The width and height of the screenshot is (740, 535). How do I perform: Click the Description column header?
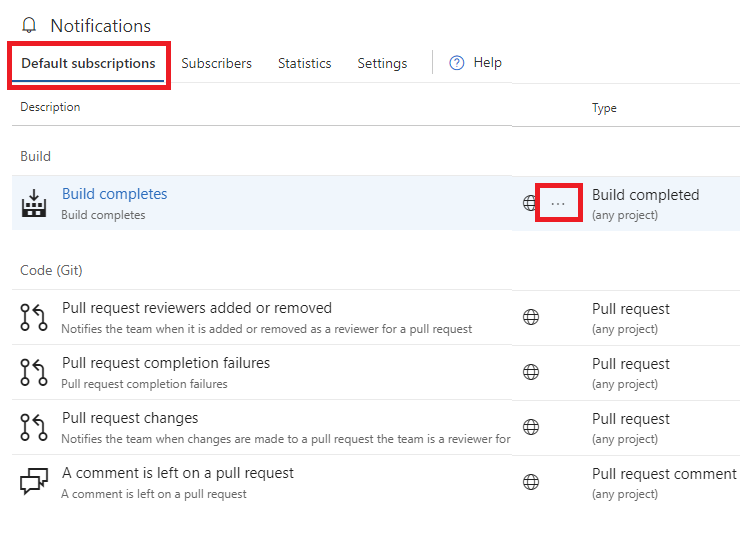pos(50,107)
